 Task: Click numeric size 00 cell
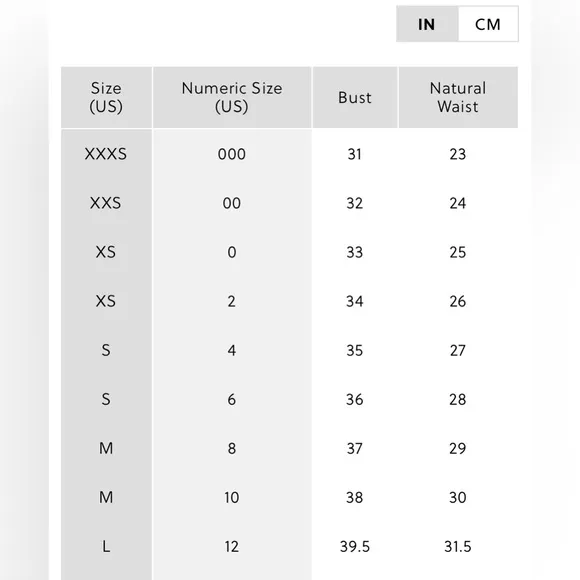232,203
